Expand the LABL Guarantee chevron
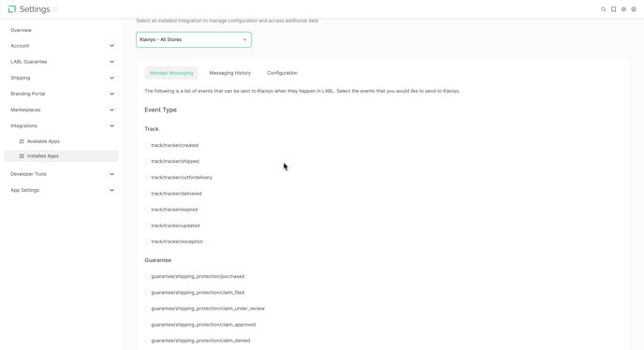The height and width of the screenshot is (350, 644). [111, 62]
